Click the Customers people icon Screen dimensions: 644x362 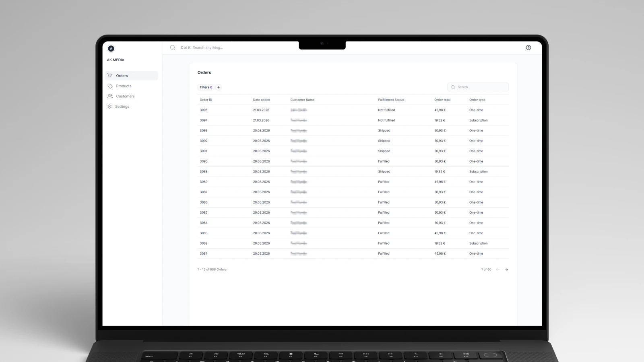[x=110, y=96]
